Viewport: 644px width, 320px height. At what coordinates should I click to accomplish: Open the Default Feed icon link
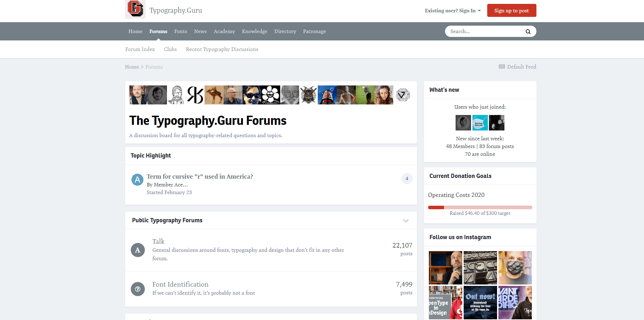[x=517, y=67]
